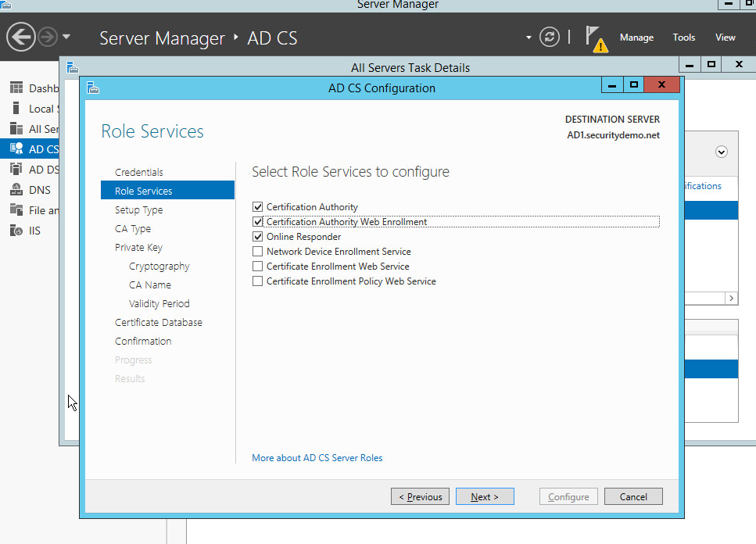Go to the CA Name wizard step
The height and width of the screenshot is (544, 756).
150,285
